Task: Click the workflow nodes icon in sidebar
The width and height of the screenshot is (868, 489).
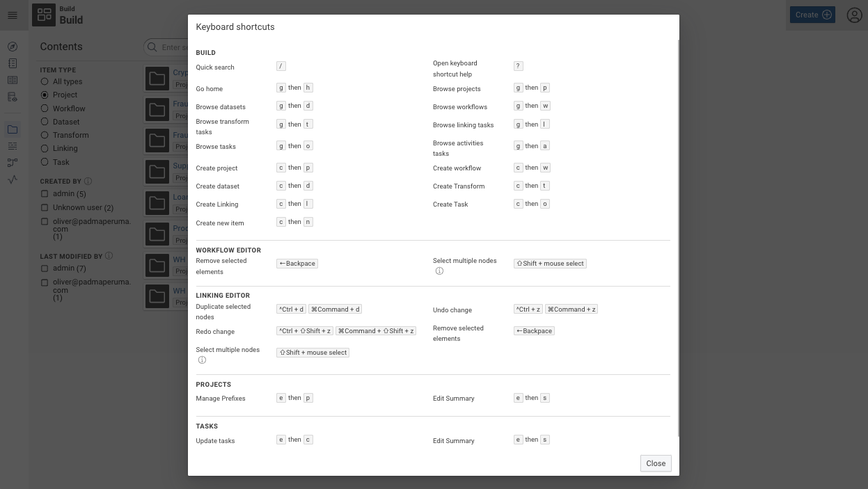Action: [11, 163]
